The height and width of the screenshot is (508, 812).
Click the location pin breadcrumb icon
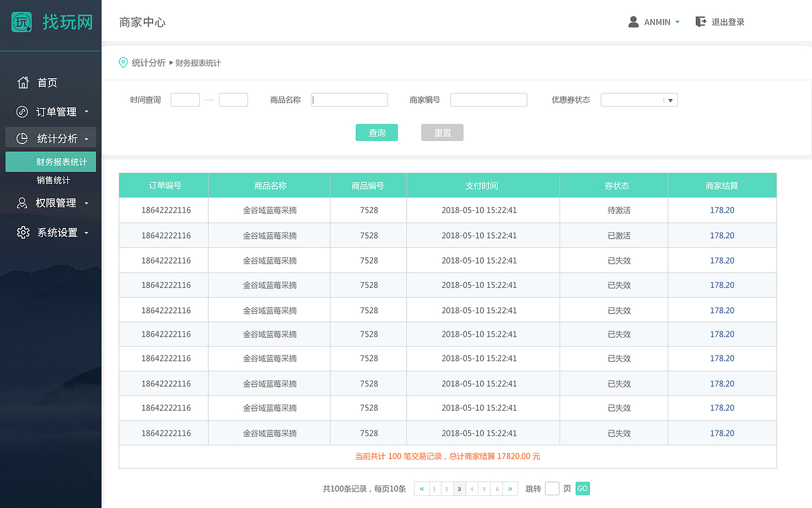pyautogui.click(x=124, y=63)
